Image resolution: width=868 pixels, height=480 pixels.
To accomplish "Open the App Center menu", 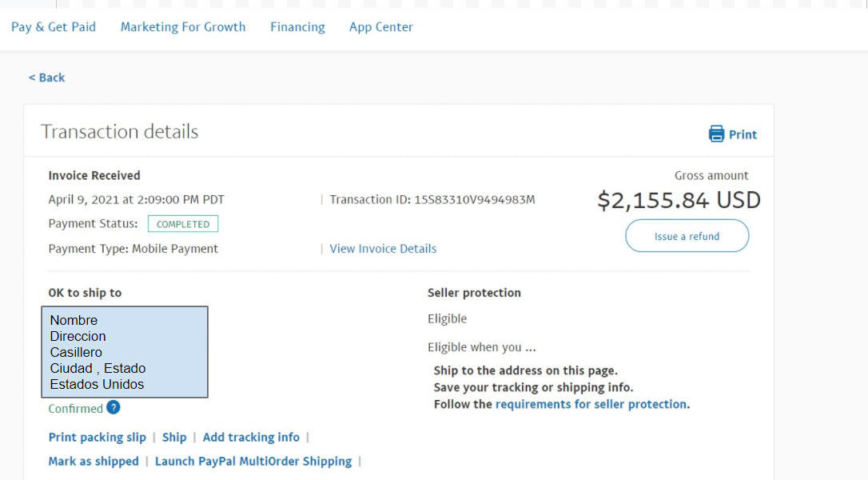I will pos(381,27).
